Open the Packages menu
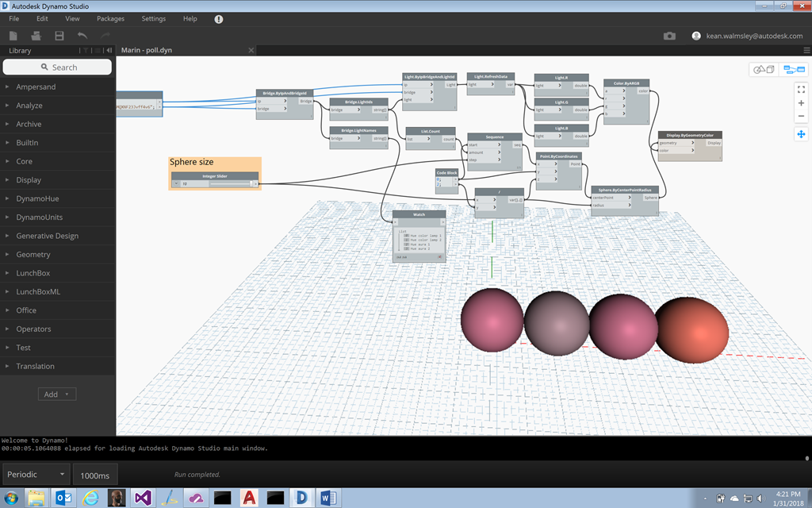The width and height of the screenshot is (812, 508). point(110,18)
